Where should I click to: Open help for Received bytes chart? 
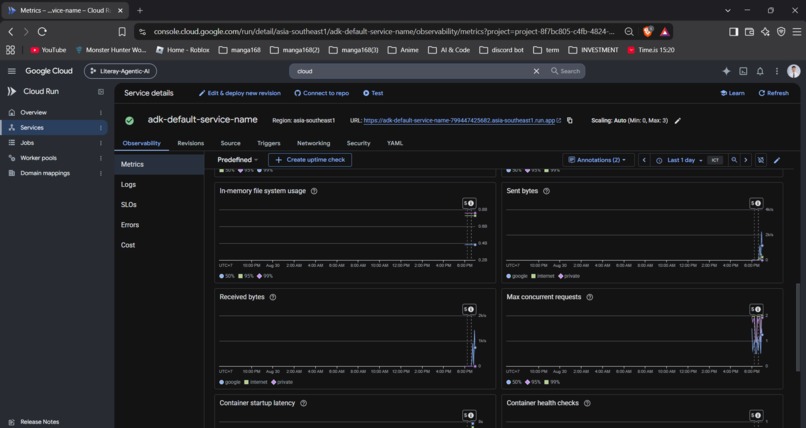pos(273,297)
